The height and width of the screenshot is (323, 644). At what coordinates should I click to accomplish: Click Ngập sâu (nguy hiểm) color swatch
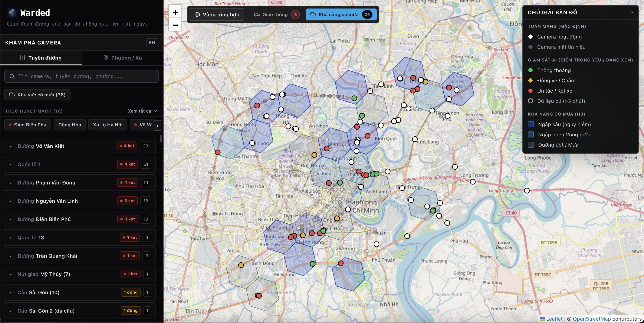(531, 124)
